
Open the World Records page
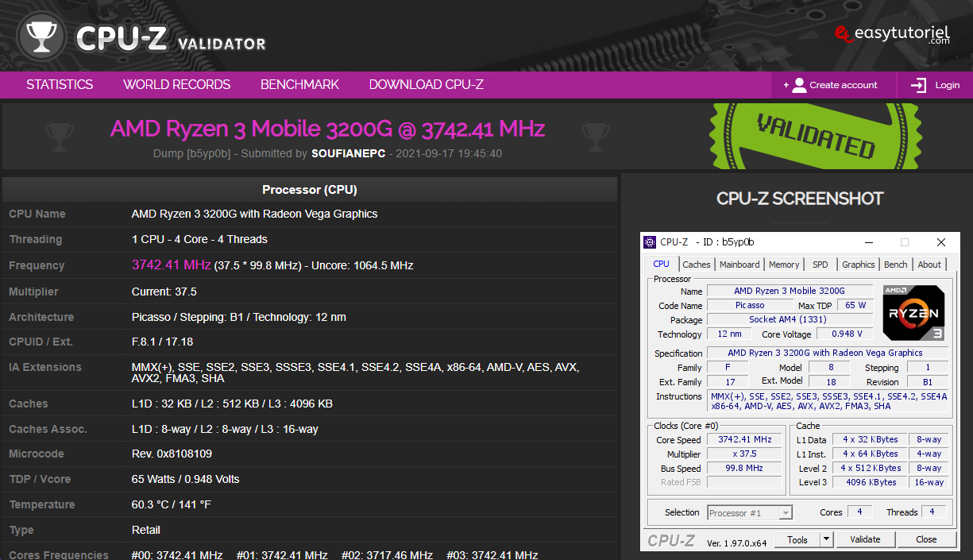pos(176,85)
